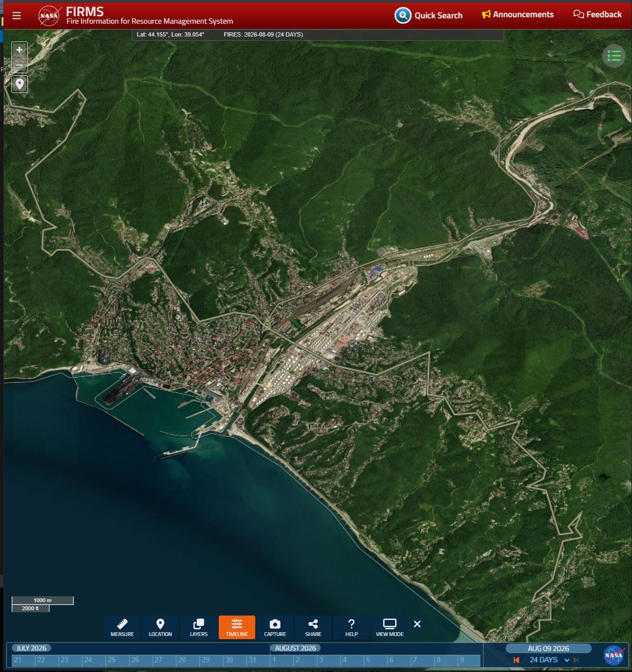Step timeline back with orange arrow
Screen dimensions: 632x672
click(x=516, y=660)
